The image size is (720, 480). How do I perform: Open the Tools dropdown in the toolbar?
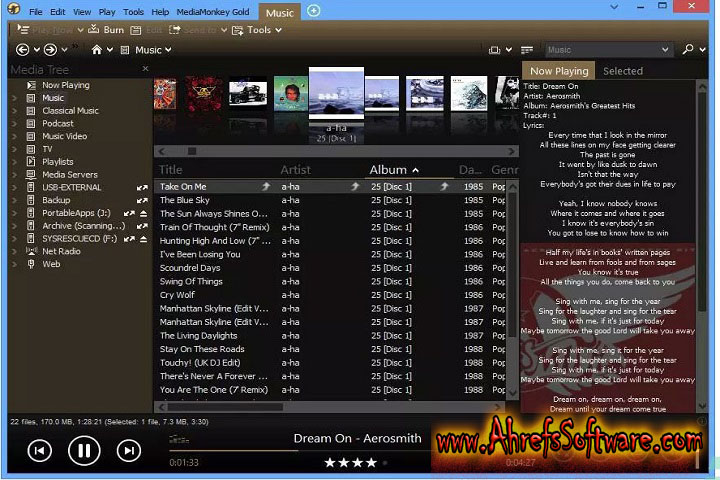[258, 30]
